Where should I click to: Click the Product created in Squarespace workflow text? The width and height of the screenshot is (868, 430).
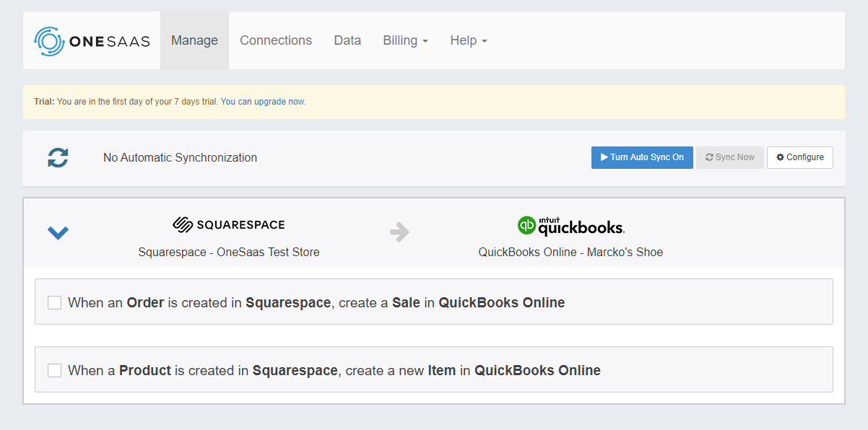coord(334,370)
